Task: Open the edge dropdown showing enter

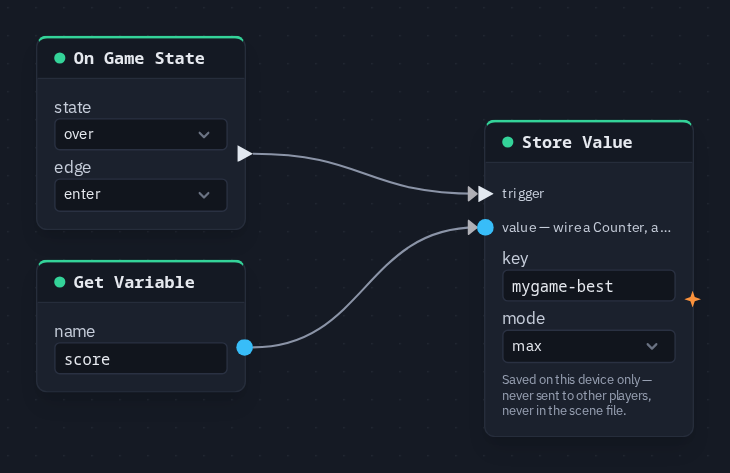Action: 141,195
